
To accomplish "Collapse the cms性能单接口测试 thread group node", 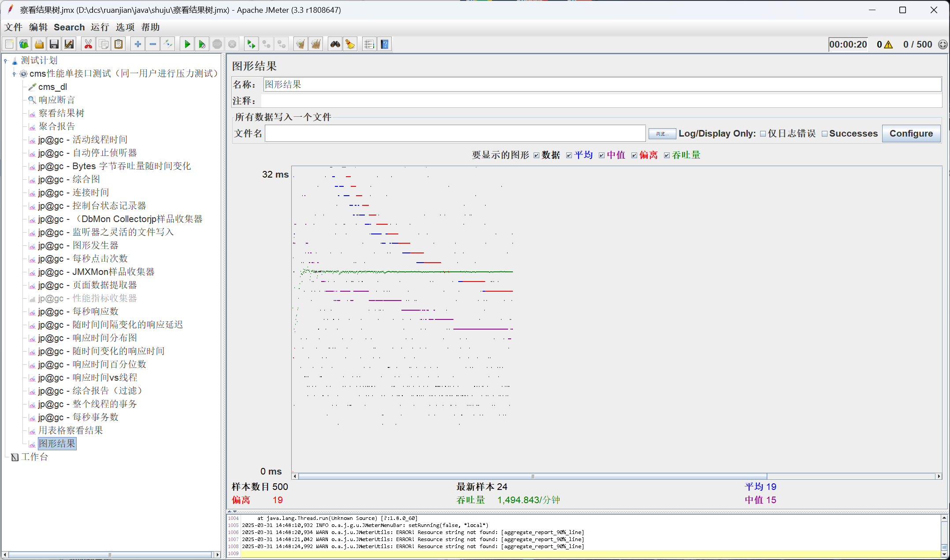I will coord(14,74).
